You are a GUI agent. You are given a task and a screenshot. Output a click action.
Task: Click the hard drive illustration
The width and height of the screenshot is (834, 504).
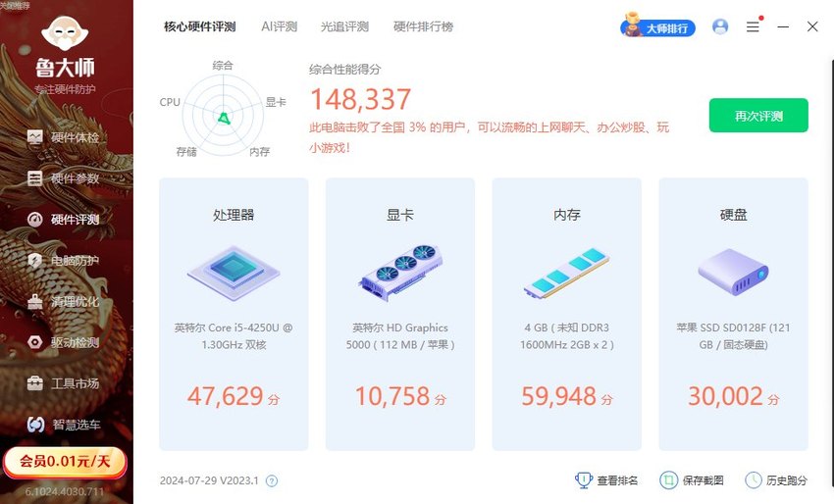tap(733, 272)
